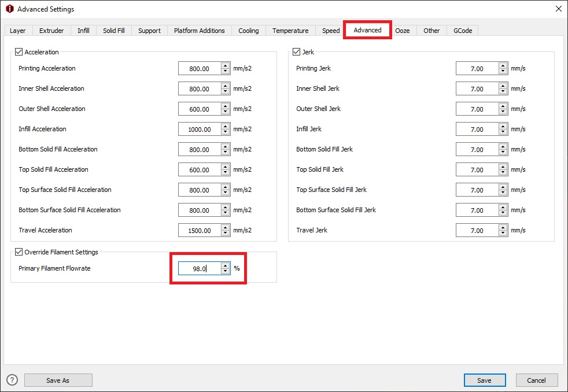Uncheck the Jerk checkbox
The height and width of the screenshot is (392, 568).
296,52
